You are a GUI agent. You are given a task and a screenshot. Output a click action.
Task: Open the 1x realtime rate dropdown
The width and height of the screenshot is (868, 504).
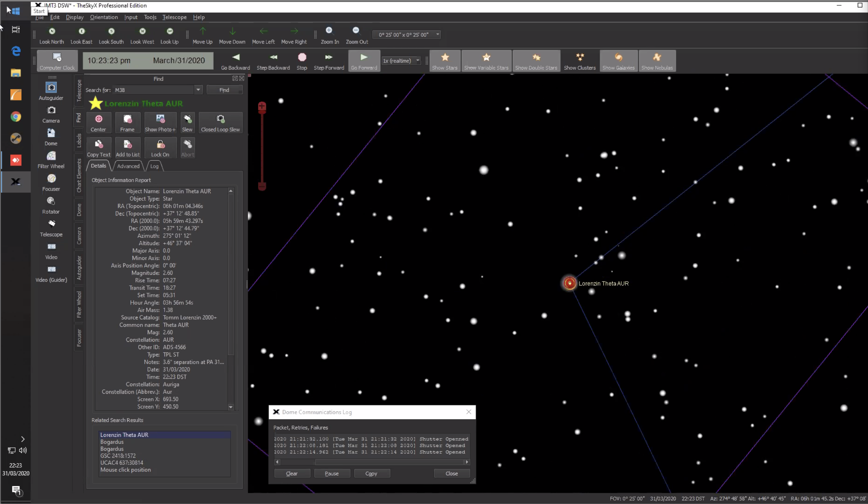418,60
